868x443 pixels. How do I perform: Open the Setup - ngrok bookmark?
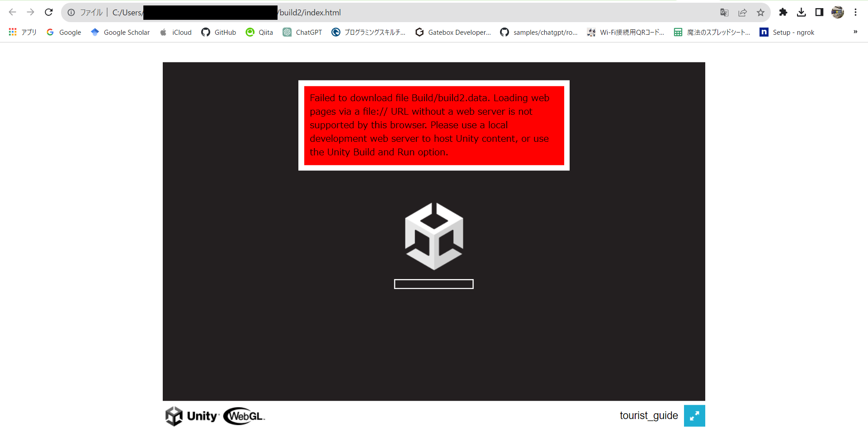(787, 32)
